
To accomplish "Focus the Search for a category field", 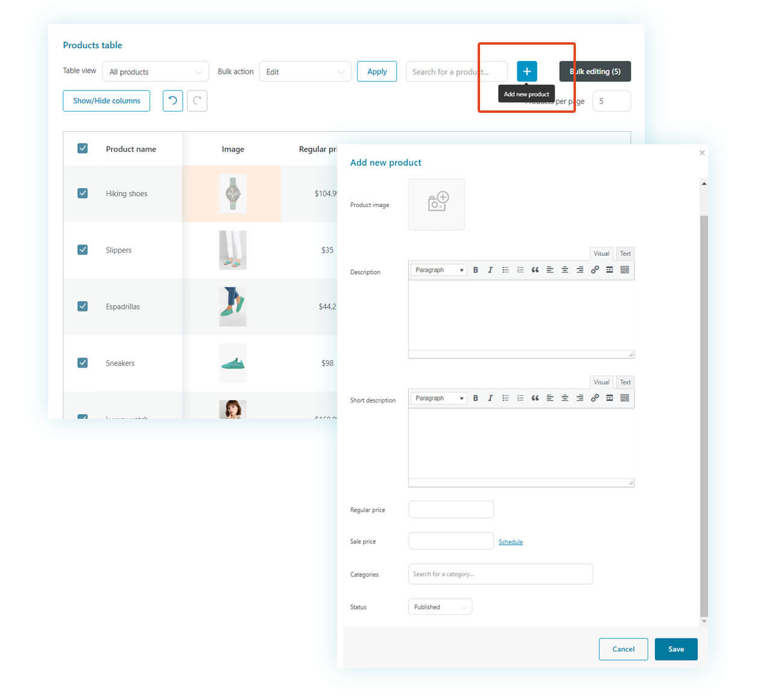I will pos(501,574).
